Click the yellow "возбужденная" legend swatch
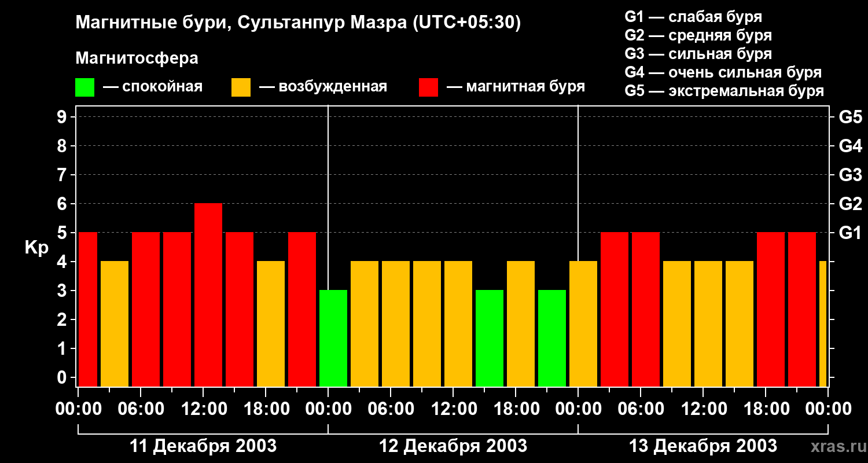The height and width of the screenshot is (463, 868). 241,87
